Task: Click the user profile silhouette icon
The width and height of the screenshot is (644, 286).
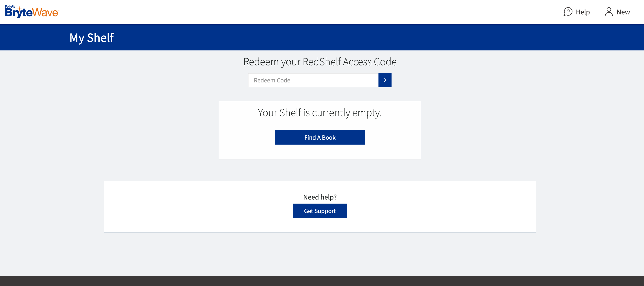Action: [x=609, y=12]
